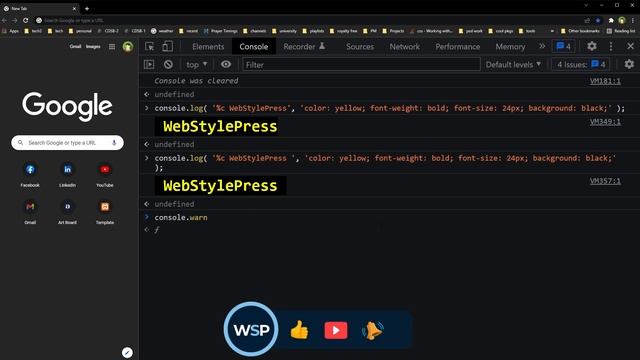The width and height of the screenshot is (640, 360).
Task: Select the Console tab
Action: [254, 47]
